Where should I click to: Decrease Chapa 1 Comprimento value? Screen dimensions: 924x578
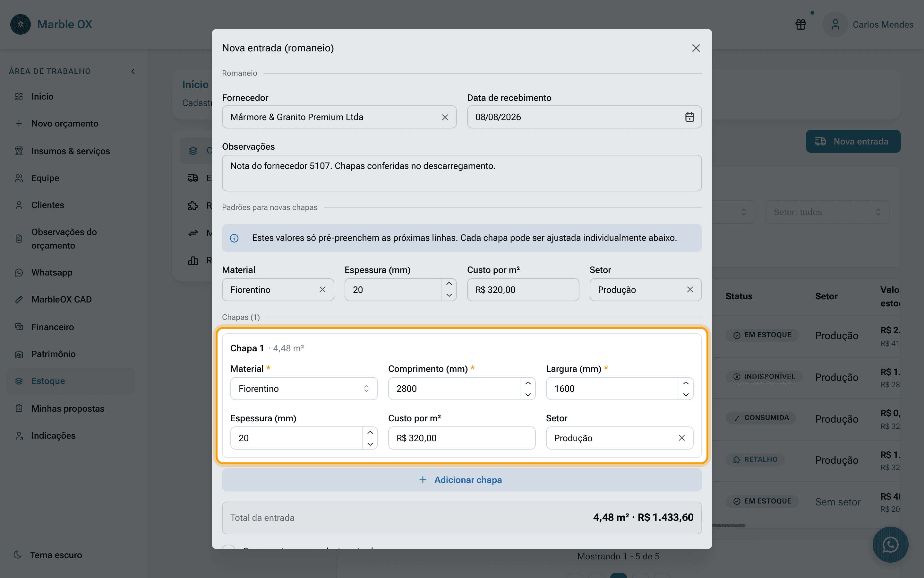click(x=528, y=395)
